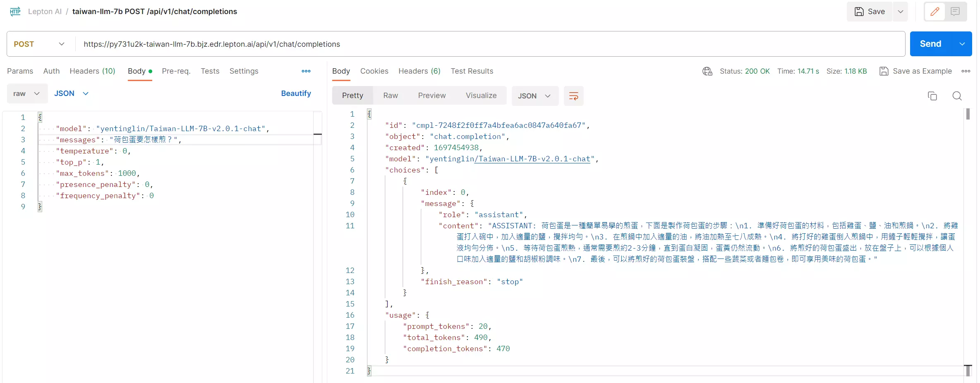Click the "total_tokens": 490 line in response
The image size is (980, 383).
(447, 338)
